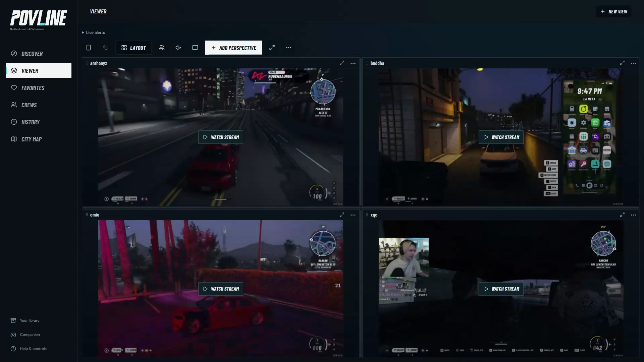The width and height of the screenshot is (644, 362).
Task: Open anthonyz panel options menu
Action: pos(353,63)
